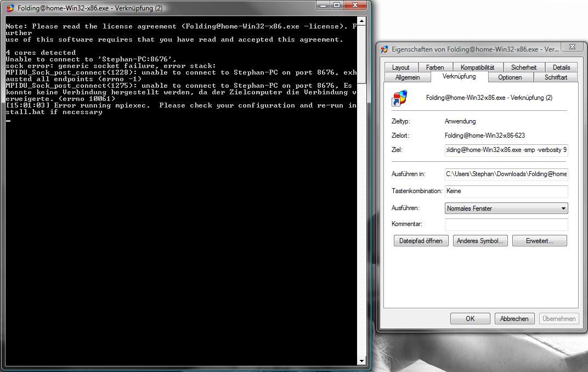This screenshot has width=588, height=372.
Task: Click the Zieltyp value 'Anwendung'
Action: click(460, 121)
